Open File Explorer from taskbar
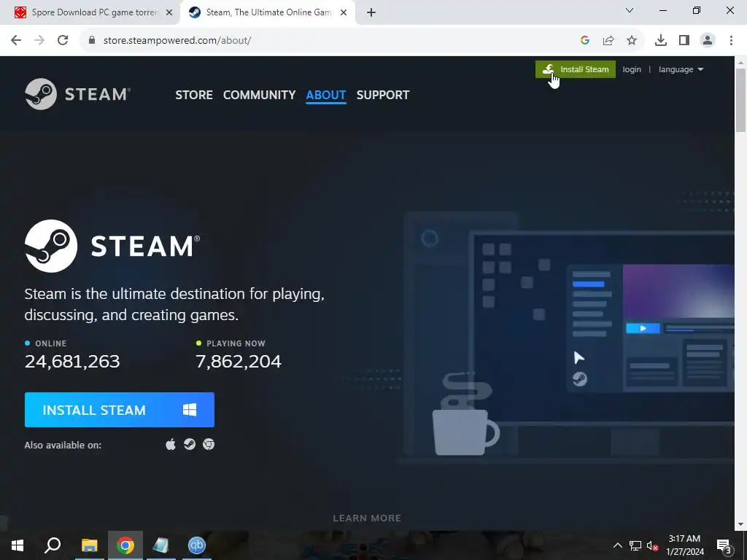 point(90,545)
